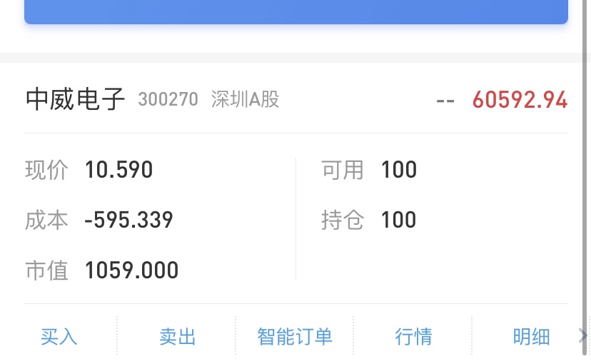Tap the 买入 button
Image resolution: width=591 pixels, height=364 pixels.
pos(59,336)
